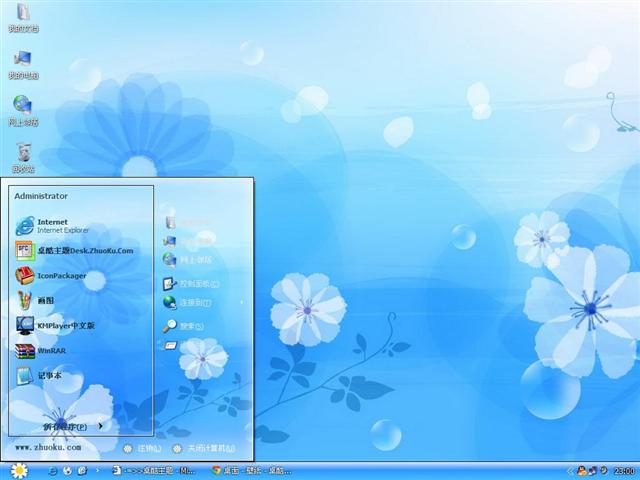The width and height of the screenshot is (640, 480).
Task: Click the round tray icon beside the clock
Action: (604, 471)
